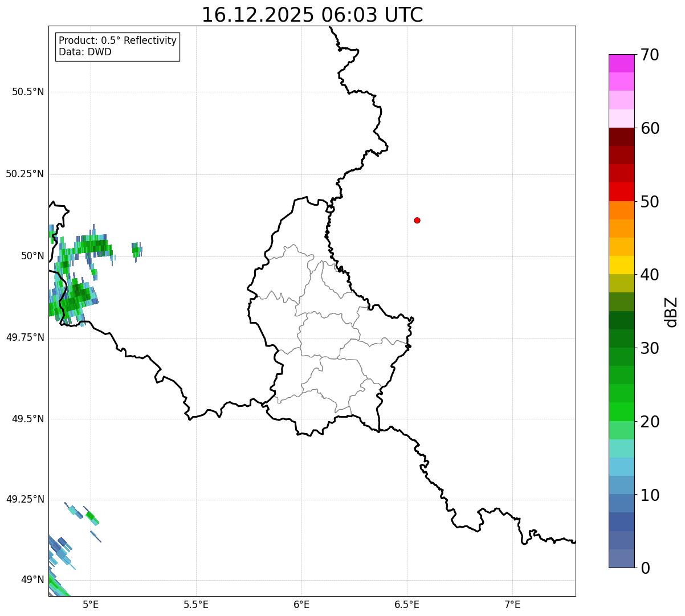Click the 5.5°E longitude label

tap(196, 605)
